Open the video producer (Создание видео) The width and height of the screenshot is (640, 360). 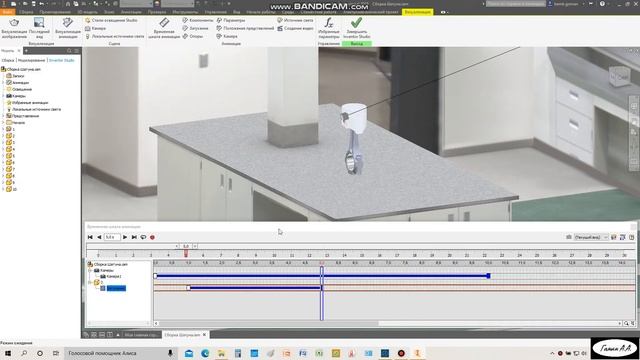[x=295, y=28]
